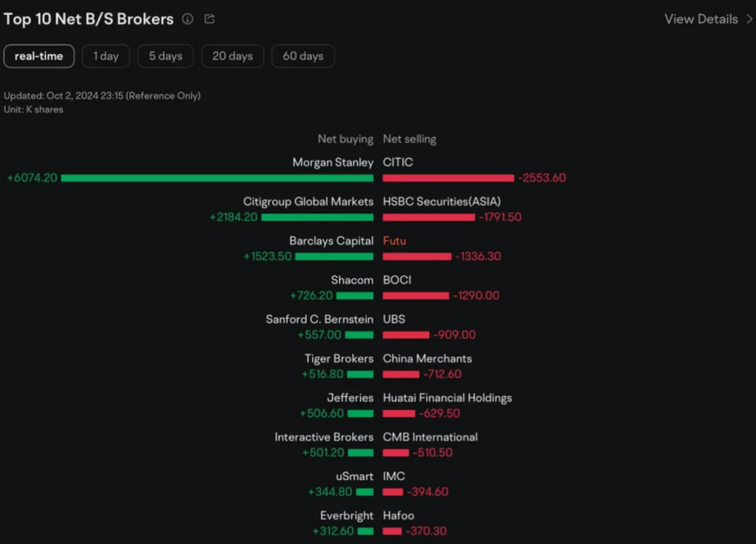Click Morgan Stanley green net buying bar
This screenshot has height=544, width=756.
217,178
